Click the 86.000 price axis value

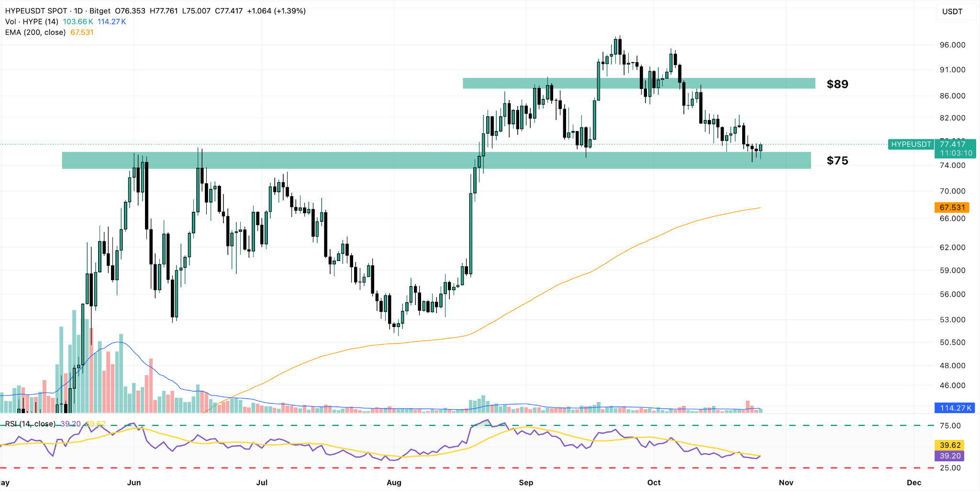952,96
